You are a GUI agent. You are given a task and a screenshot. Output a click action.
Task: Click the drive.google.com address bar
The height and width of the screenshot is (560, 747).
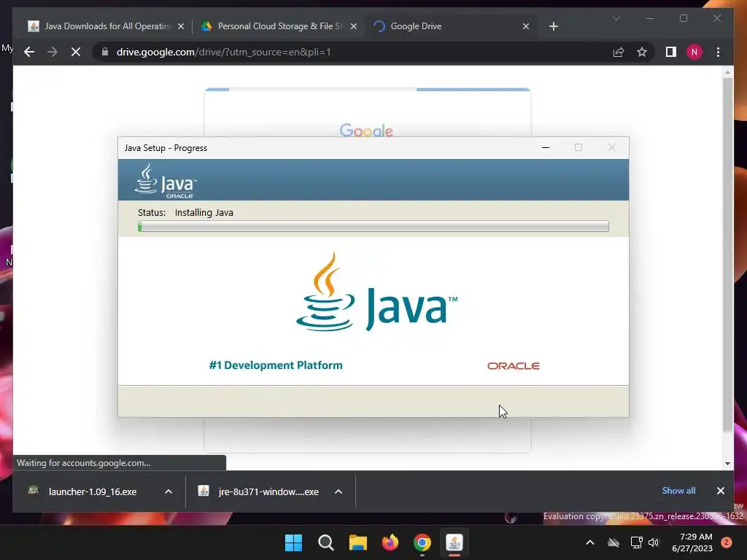(352, 52)
